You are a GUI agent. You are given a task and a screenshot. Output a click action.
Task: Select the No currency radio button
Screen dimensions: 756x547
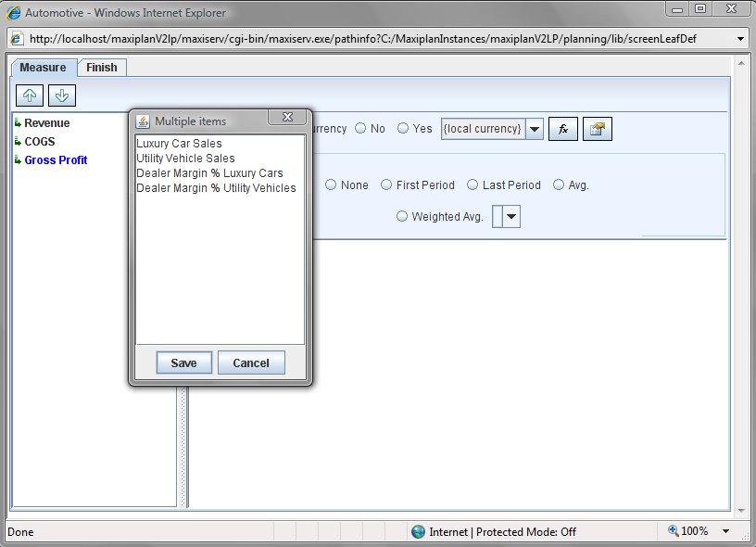click(x=360, y=129)
